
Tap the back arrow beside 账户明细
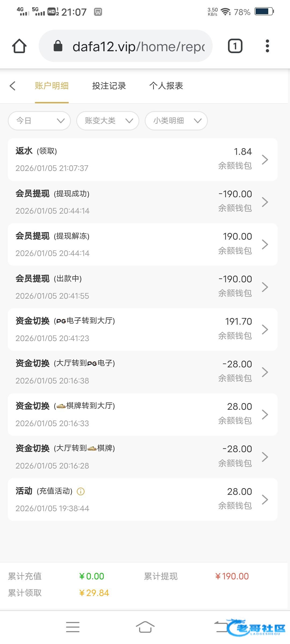[x=12, y=86]
